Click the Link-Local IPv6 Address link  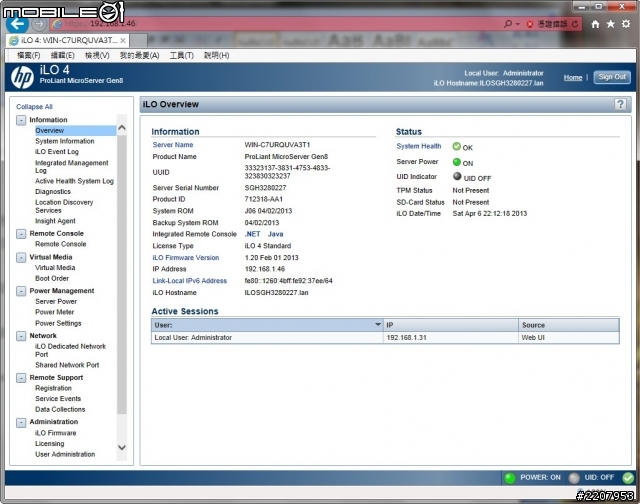pos(189,281)
